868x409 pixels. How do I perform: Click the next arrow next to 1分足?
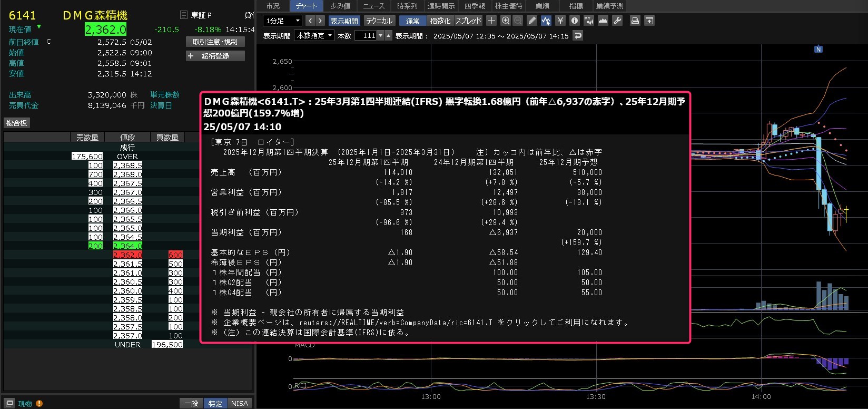tap(320, 21)
